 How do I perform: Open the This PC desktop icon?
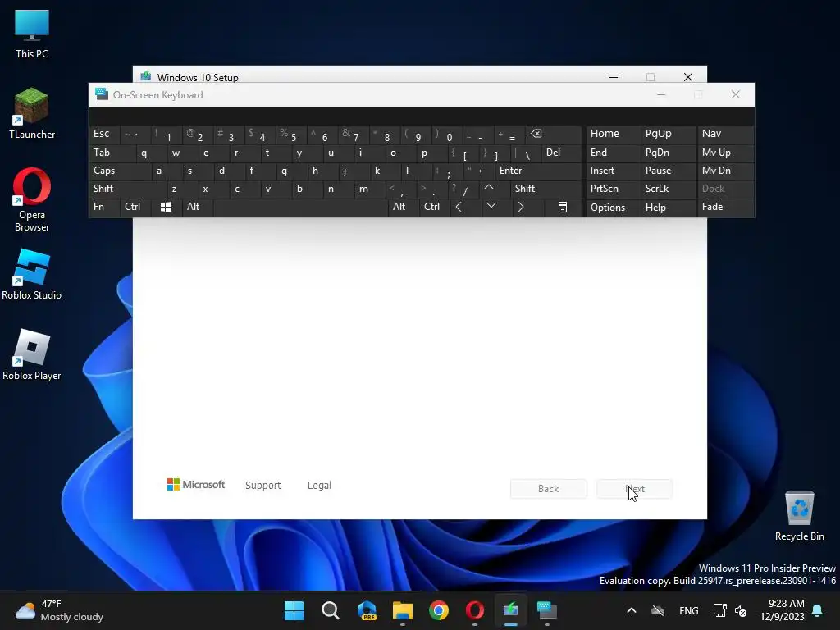coord(32,34)
